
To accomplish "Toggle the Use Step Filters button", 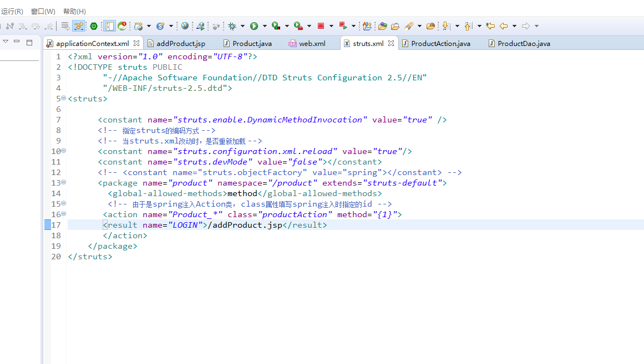I will [78, 26].
